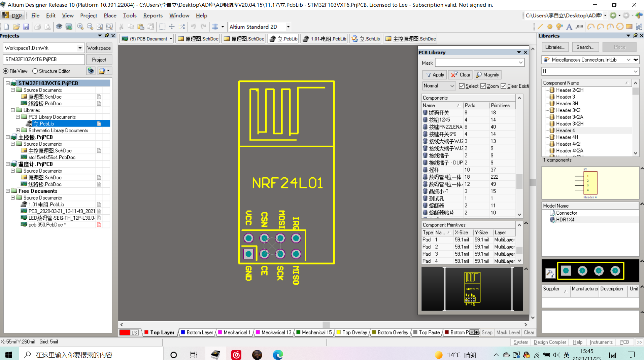Toggle the Zoom checkbox in PCB Library
644x360 pixels.
(x=483, y=86)
